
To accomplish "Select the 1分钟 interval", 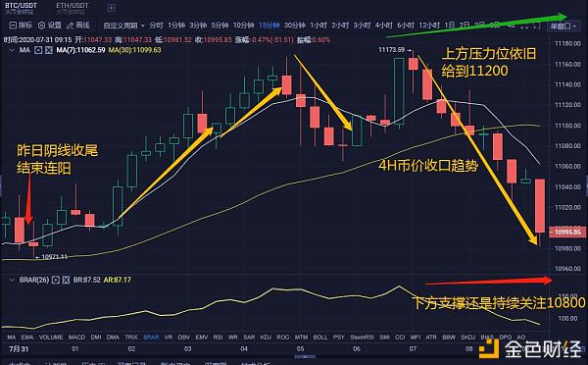I will [x=176, y=26].
